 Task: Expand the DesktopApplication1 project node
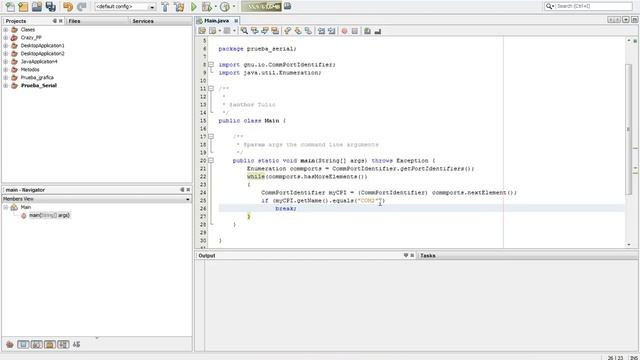[6, 45]
